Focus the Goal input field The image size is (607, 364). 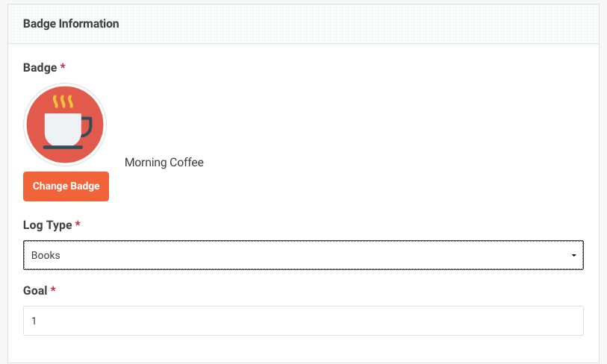click(303, 321)
